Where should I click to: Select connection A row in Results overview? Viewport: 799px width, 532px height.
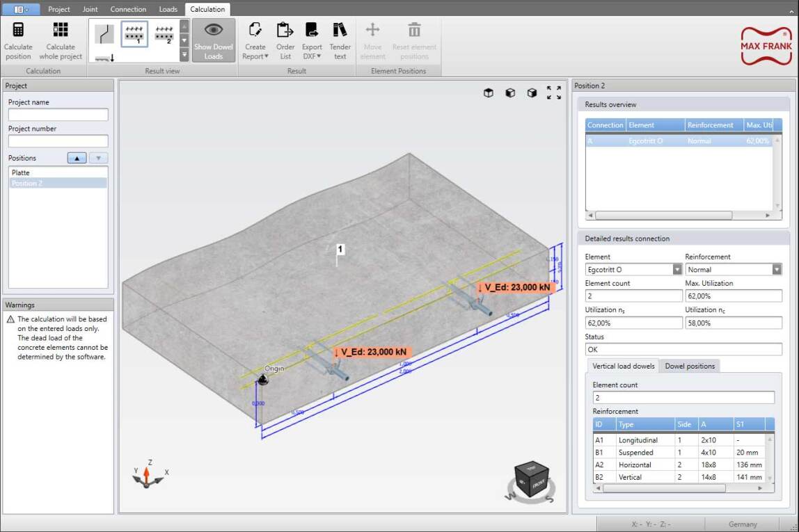(679, 141)
